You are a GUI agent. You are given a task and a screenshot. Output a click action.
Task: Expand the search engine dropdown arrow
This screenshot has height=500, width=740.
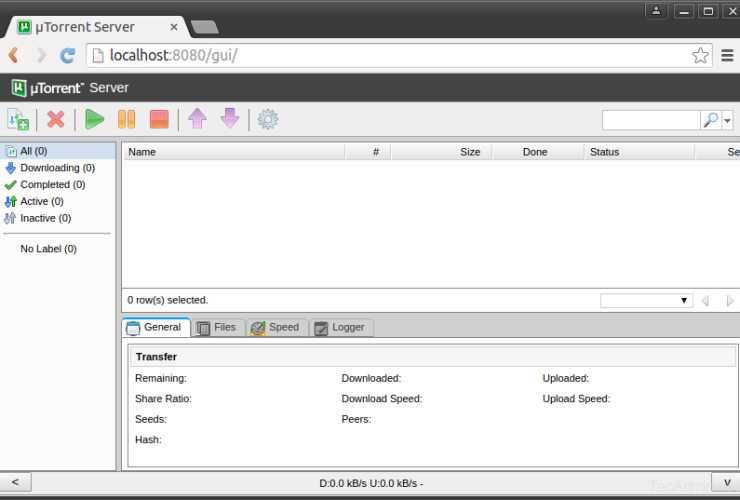(727, 120)
